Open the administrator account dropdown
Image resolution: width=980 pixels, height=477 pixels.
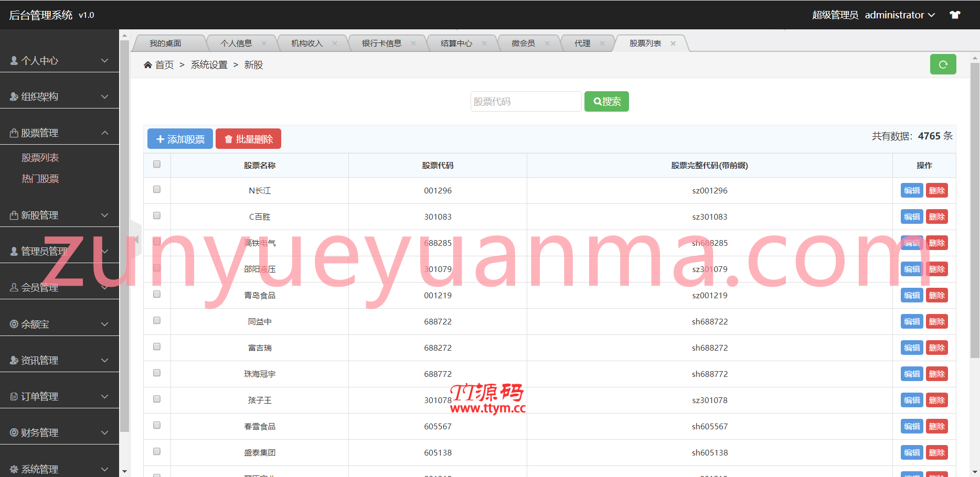point(900,15)
